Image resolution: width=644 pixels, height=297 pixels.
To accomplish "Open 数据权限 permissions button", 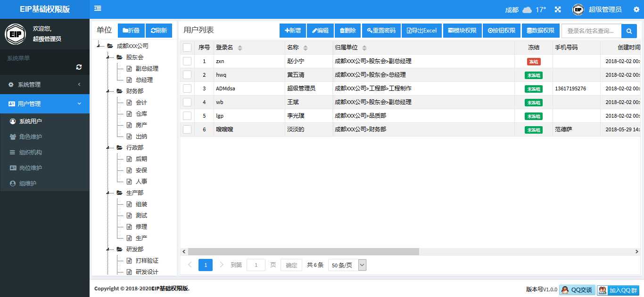I will coord(540,31).
